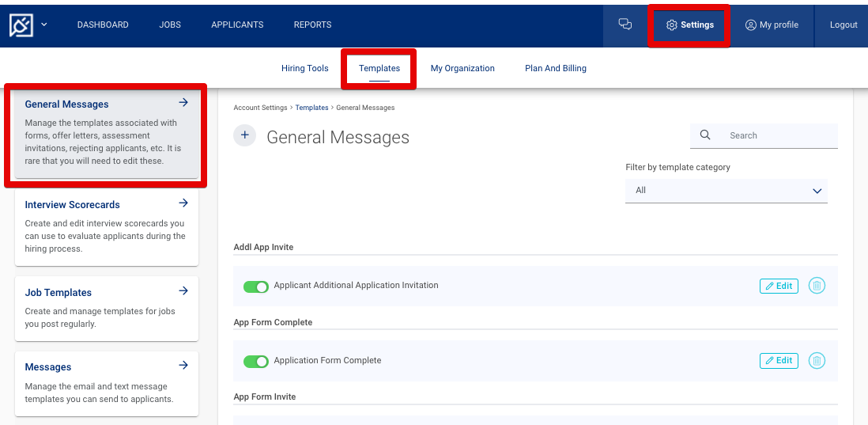Open the dropdown chevron beside the logo
The height and width of the screenshot is (425, 868).
pyautogui.click(x=44, y=25)
